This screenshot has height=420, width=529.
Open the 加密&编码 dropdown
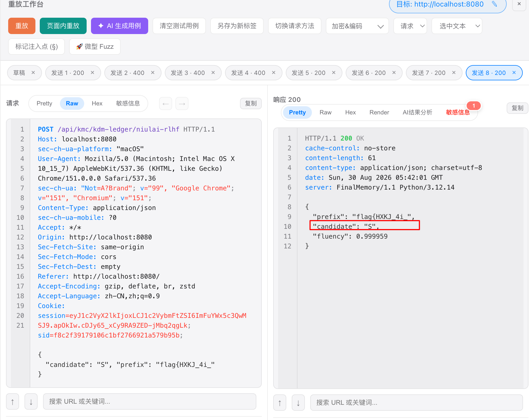(x=357, y=26)
